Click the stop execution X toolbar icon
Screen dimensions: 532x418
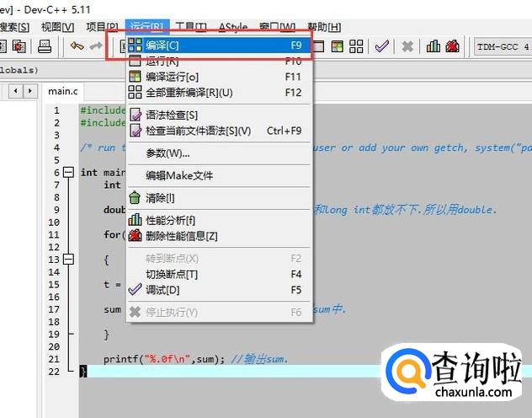[407, 46]
